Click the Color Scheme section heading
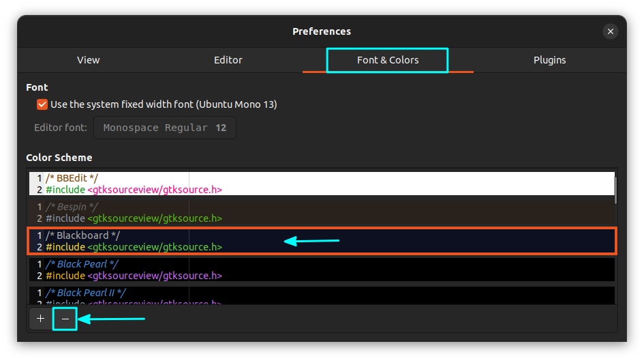Screen dimensions: 644x361 [x=59, y=158]
